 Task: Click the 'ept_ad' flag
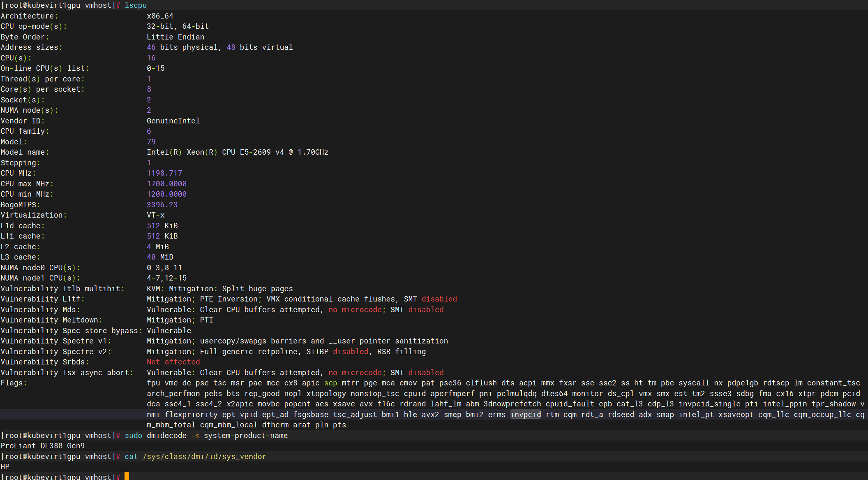tap(275, 415)
